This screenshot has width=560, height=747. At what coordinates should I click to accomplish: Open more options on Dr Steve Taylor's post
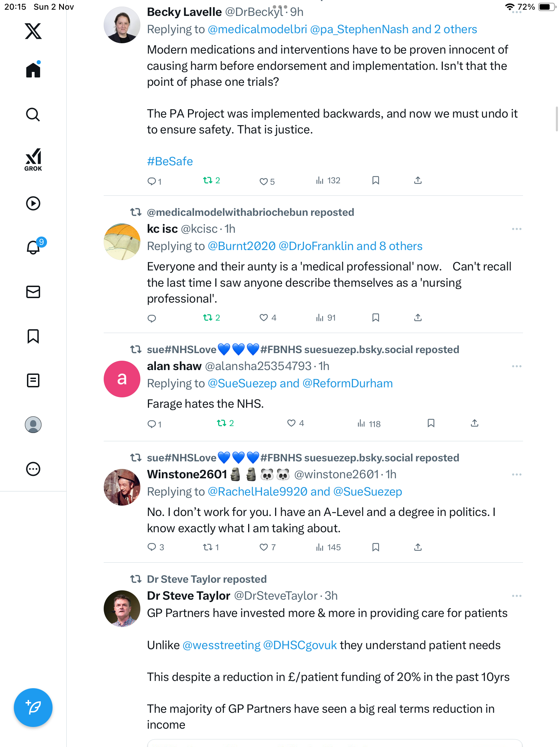point(516,596)
